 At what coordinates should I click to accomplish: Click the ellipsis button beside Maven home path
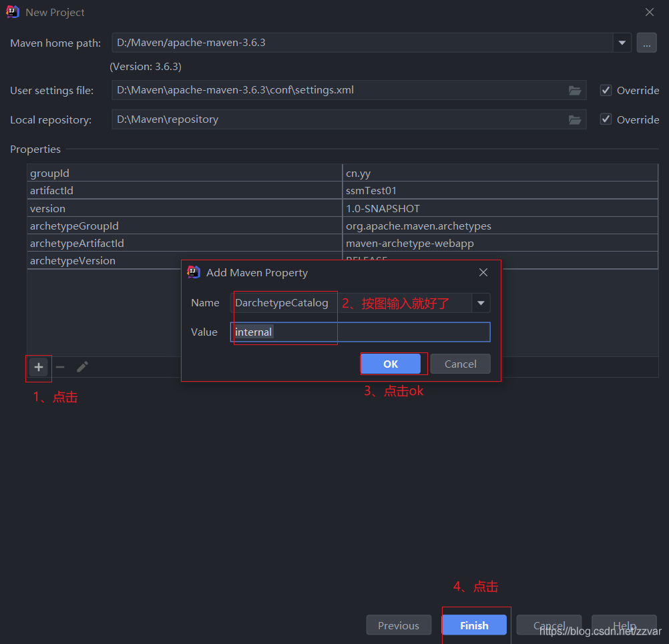coord(646,43)
